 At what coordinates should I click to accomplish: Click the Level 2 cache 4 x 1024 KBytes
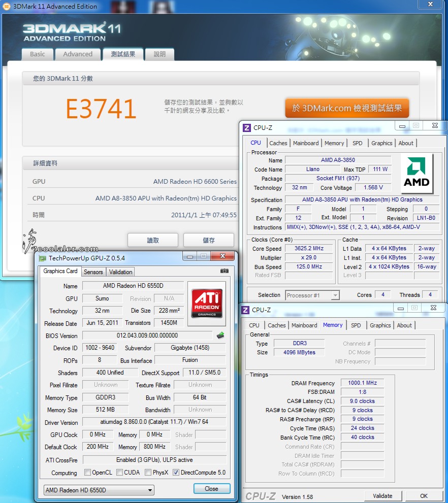pos(389,266)
